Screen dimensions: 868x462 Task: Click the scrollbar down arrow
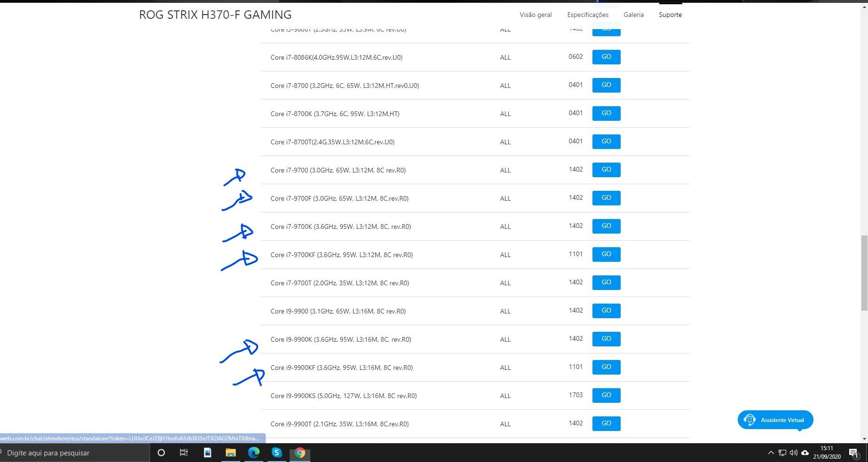[864, 439]
